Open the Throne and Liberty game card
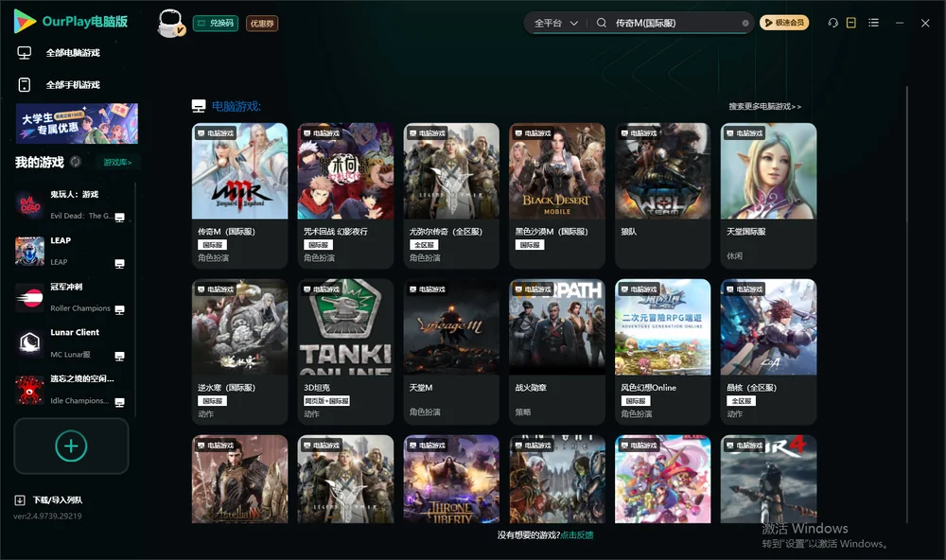Viewport: 946px width, 560px height. [x=451, y=480]
